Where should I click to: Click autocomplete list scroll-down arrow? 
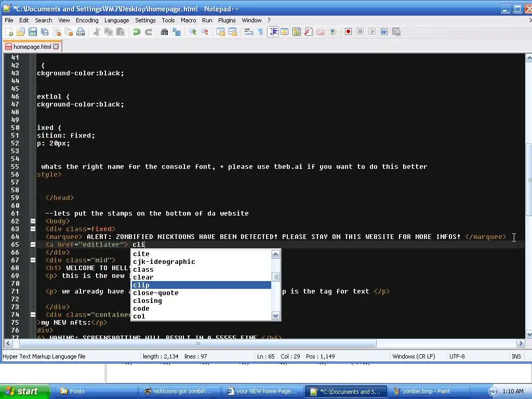(276, 315)
